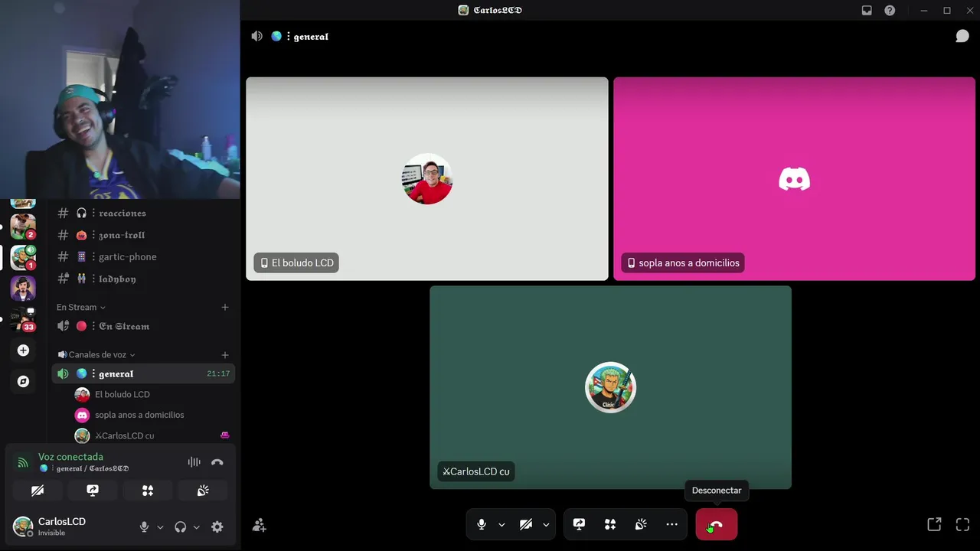Open output device arrow beside headphones
Viewport: 980px width, 551px height.
point(197,527)
